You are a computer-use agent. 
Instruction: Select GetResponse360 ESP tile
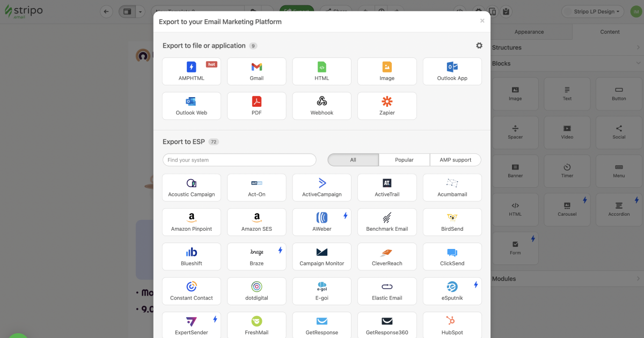(x=387, y=325)
